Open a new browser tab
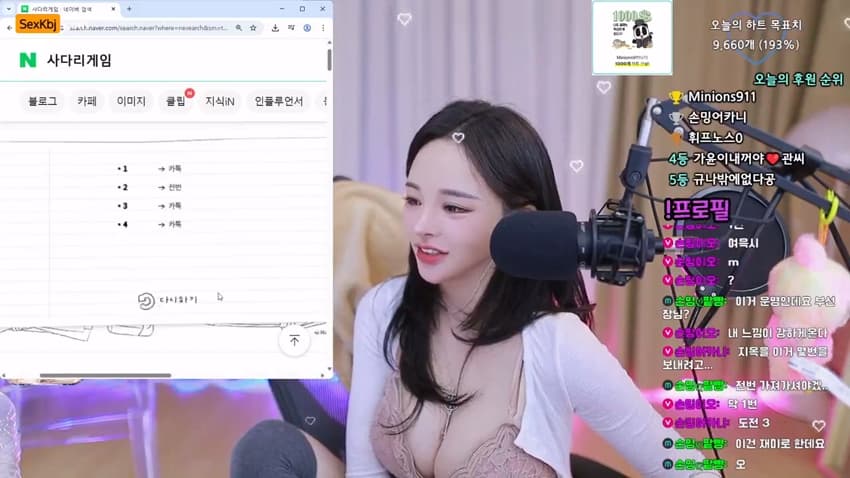 point(129,9)
